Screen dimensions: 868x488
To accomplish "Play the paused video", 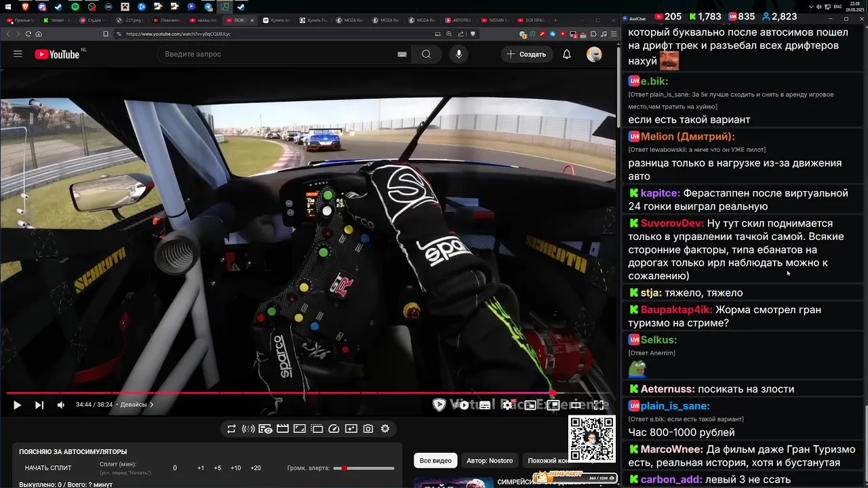I will tap(17, 405).
